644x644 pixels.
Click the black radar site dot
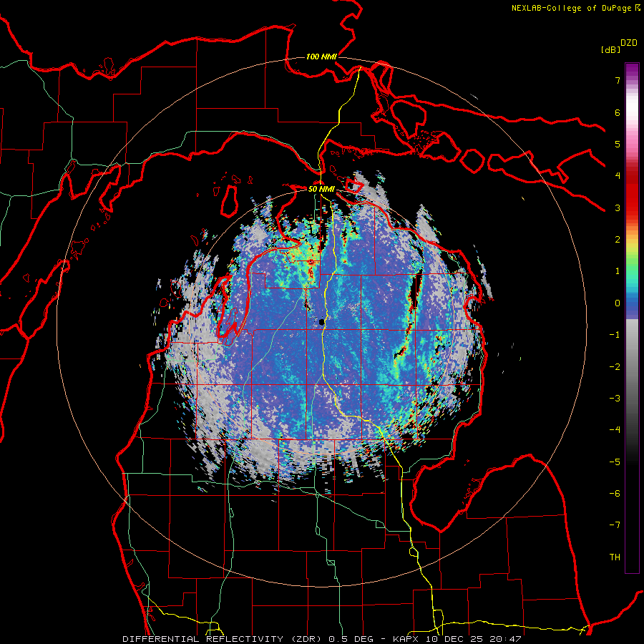[322, 322]
